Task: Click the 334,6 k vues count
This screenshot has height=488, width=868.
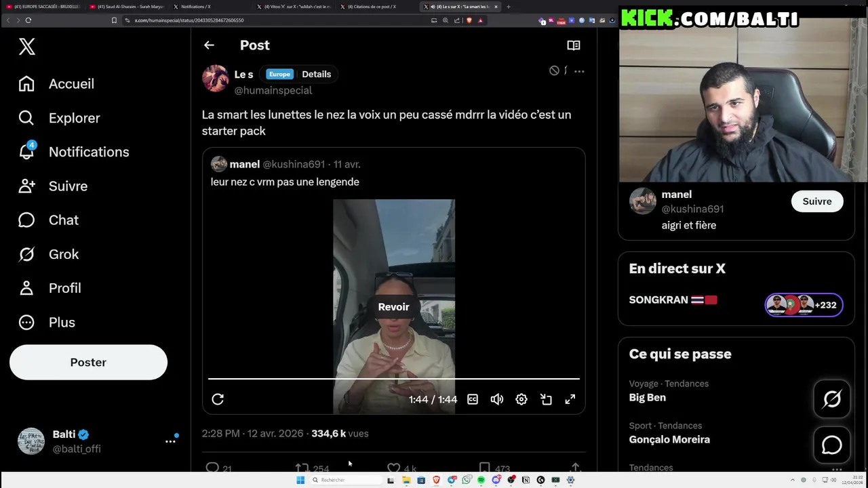Action: tap(340, 433)
